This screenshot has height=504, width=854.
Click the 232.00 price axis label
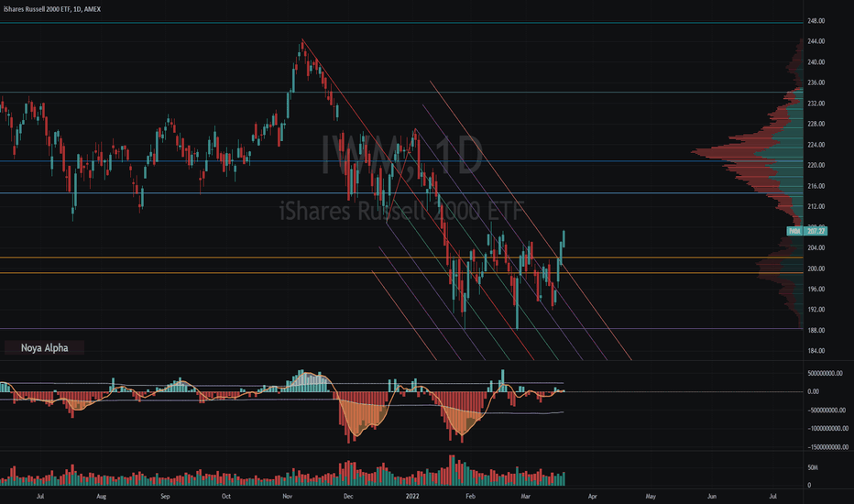click(x=816, y=104)
